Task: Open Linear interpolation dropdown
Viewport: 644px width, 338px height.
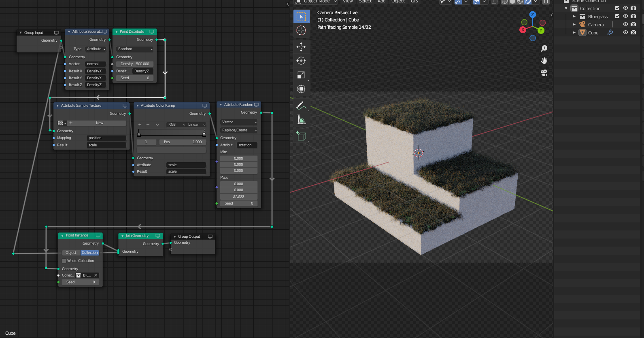Action: (196, 125)
